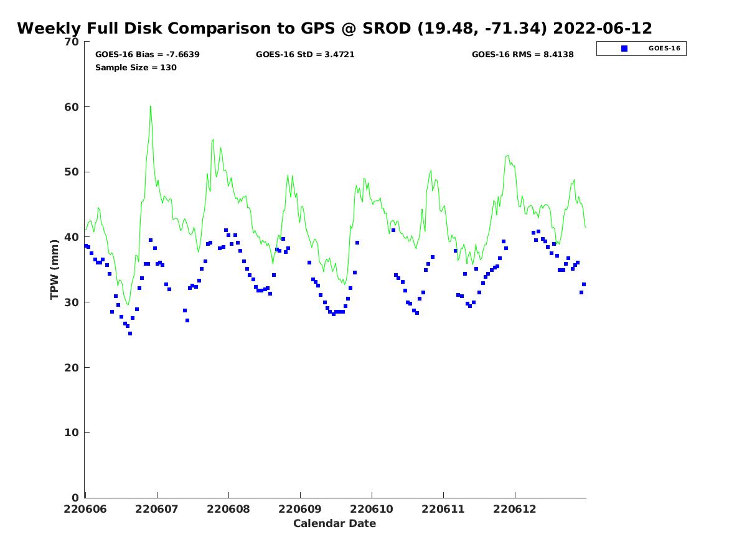Click the GOES-16 StD = 3.4721 annotation
The image size is (747, 560).
305,55
